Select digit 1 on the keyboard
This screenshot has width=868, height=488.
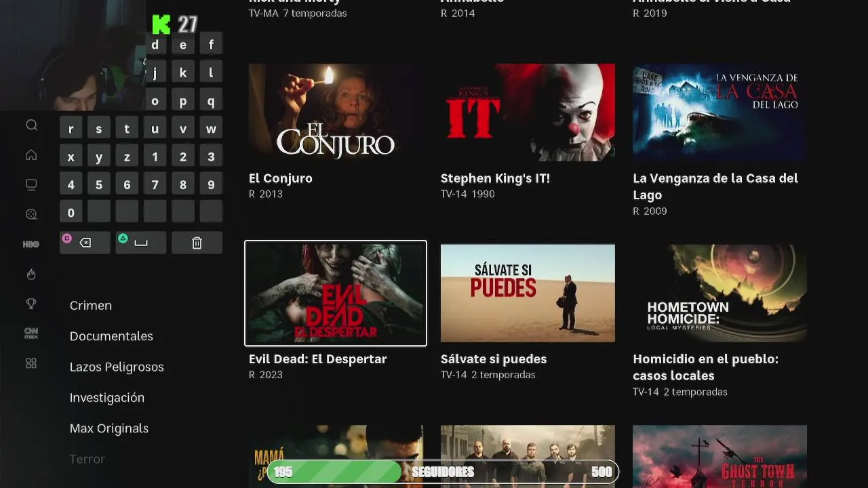coord(155,157)
